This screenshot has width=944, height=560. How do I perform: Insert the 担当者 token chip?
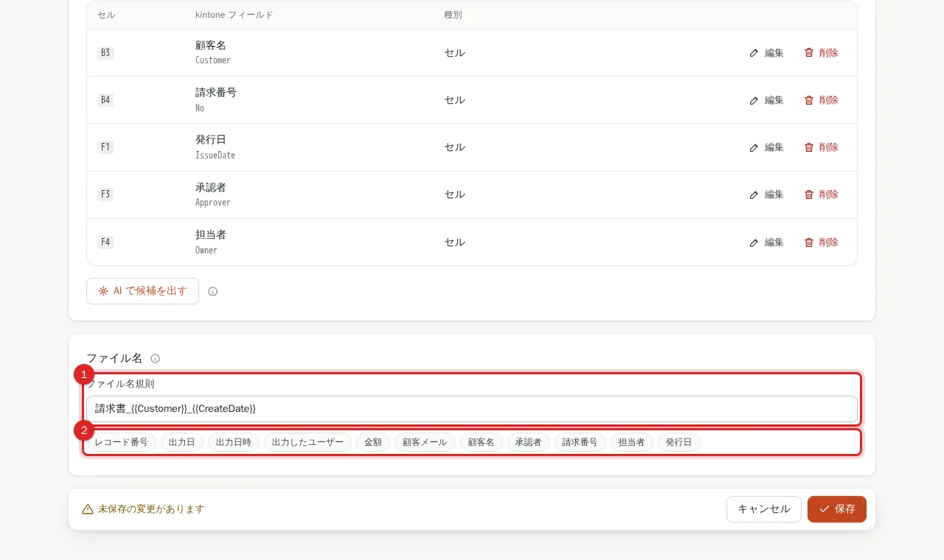[x=632, y=442]
